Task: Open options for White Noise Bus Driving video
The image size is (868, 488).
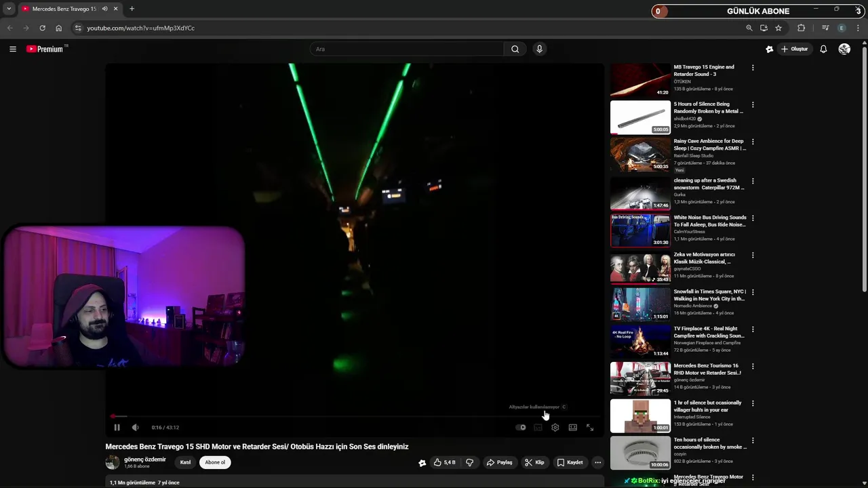Action: (x=752, y=218)
